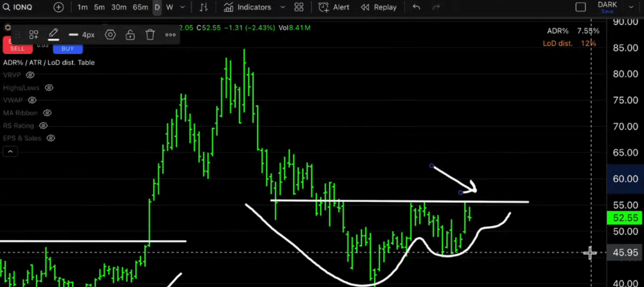Click the drawing settings hexagon icon
The height and width of the screenshot is (287, 644).
[110, 35]
